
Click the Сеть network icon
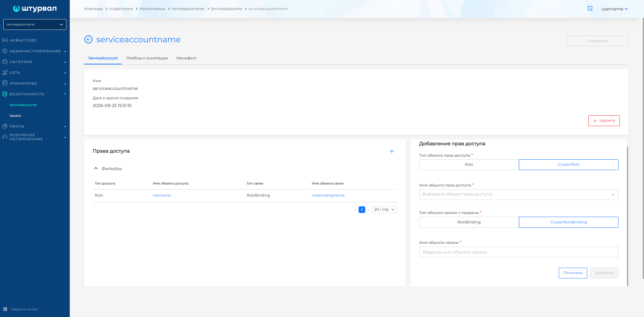tap(5, 72)
